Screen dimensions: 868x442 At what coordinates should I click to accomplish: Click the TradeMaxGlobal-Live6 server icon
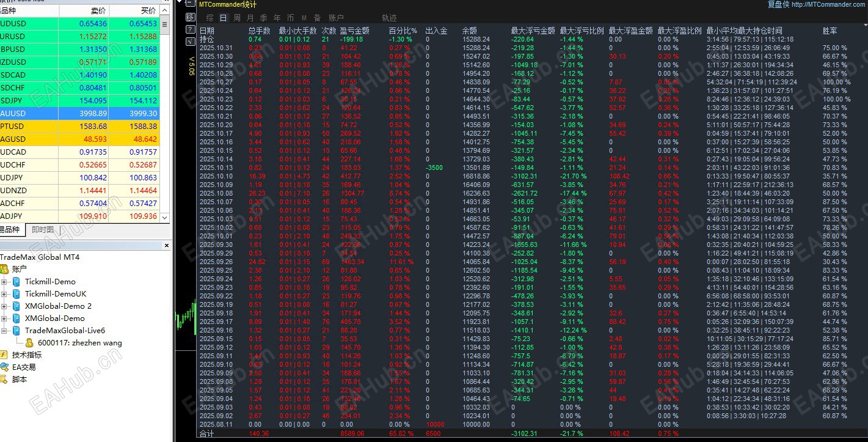(x=16, y=331)
